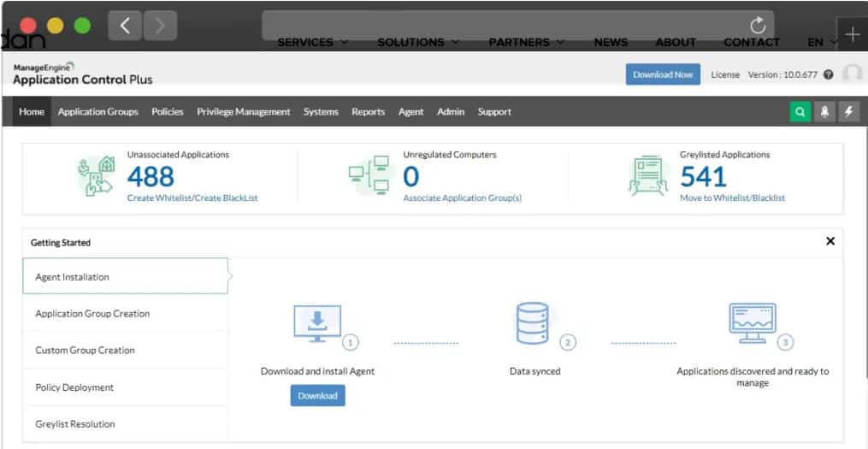868x449 pixels.
Task: Open the rocket notification icon
Action: [x=824, y=112]
